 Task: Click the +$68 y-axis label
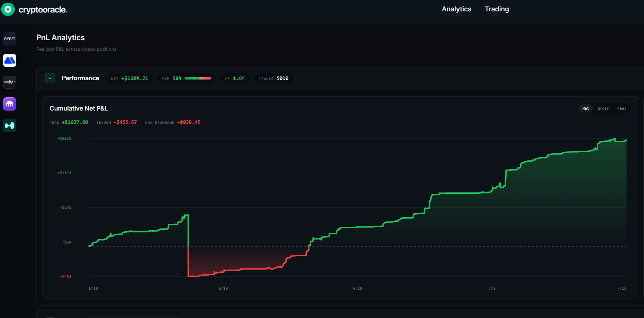click(67, 242)
